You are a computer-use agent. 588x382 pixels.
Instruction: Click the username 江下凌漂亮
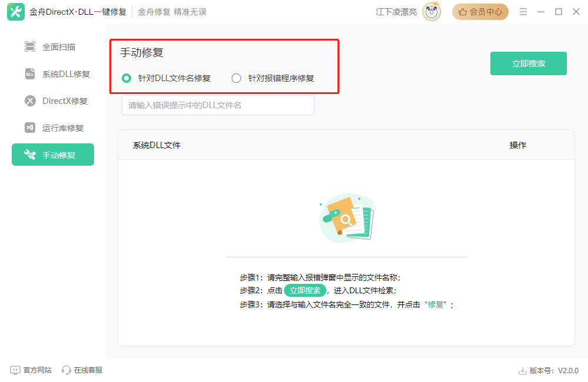(396, 12)
